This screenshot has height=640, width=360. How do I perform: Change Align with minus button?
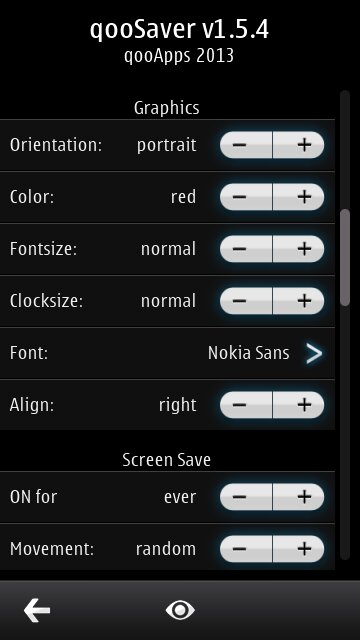pyautogui.click(x=246, y=404)
